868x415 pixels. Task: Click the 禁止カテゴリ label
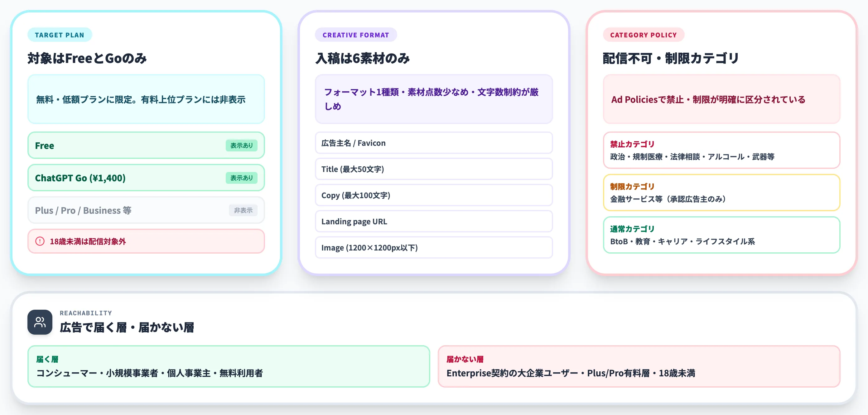pyautogui.click(x=632, y=144)
